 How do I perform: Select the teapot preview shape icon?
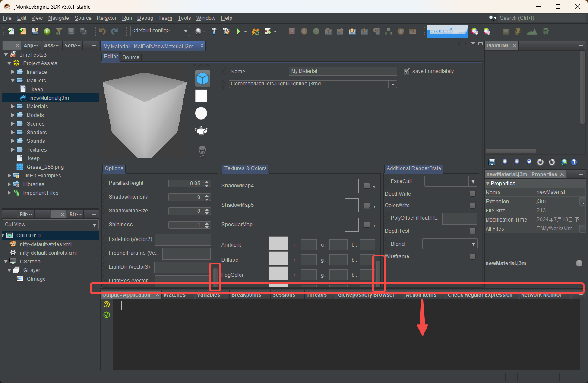(201, 130)
